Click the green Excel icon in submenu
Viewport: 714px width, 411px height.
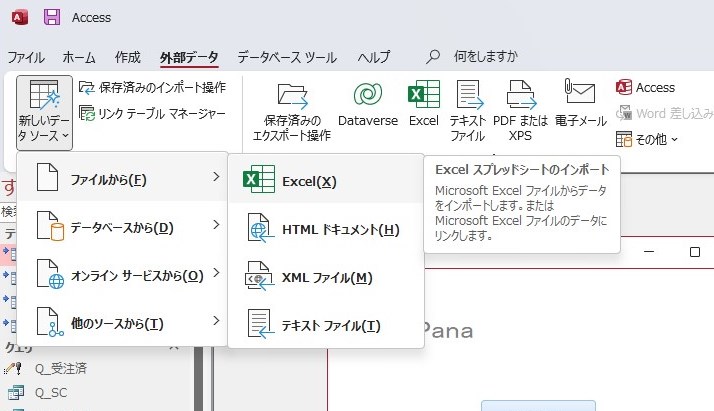coord(259,179)
